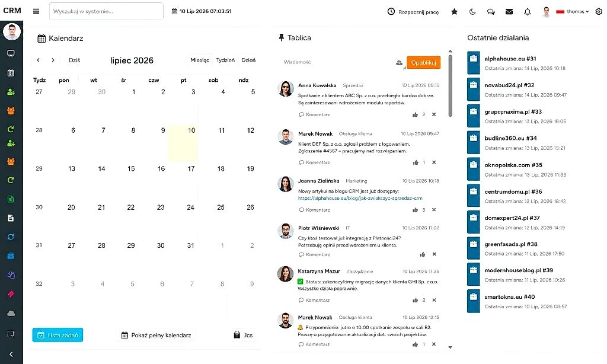Expand the thomas user dropdown
The width and height of the screenshot is (607, 364).
click(x=577, y=12)
